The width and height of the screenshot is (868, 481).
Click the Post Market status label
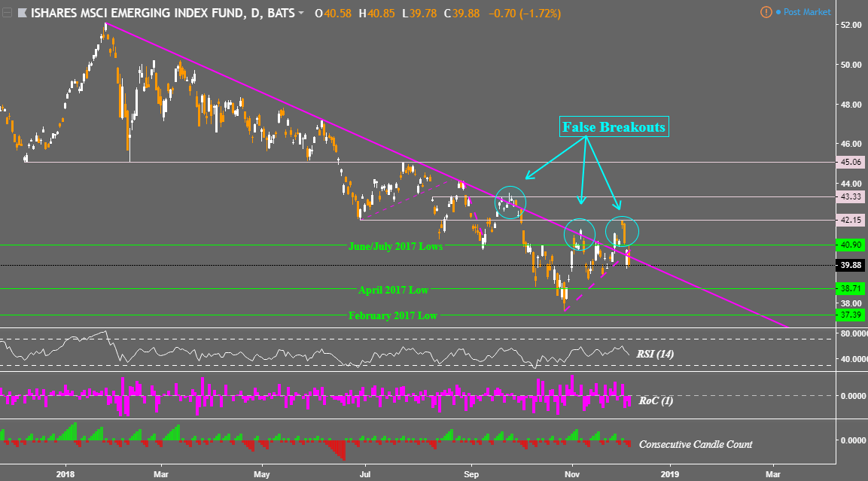(807, 11)
